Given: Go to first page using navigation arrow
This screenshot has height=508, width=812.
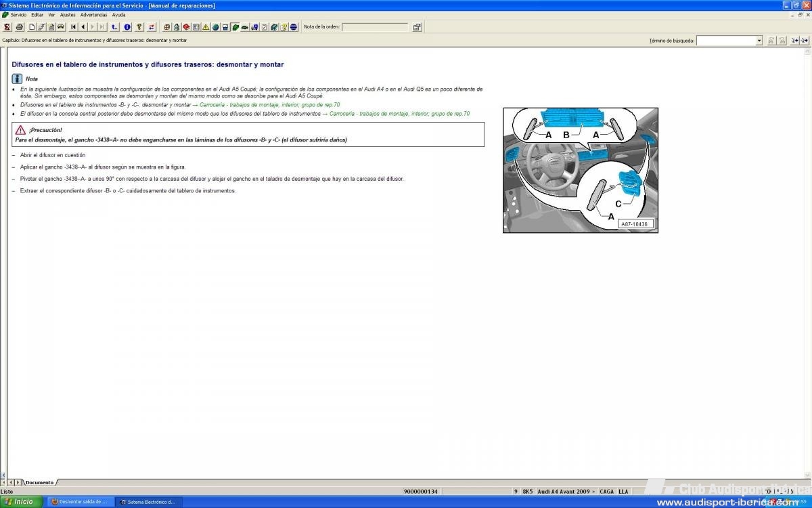Looking at the screenshot, I should (73, 27).
